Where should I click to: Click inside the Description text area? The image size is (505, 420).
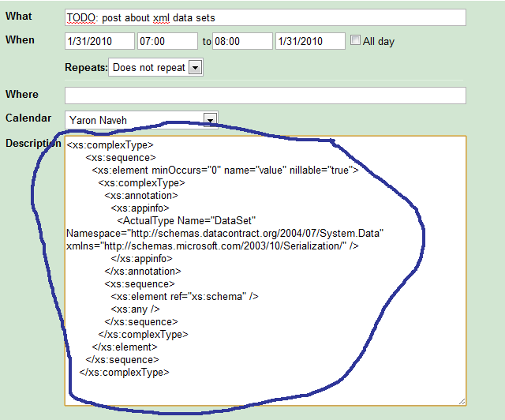pyautogui.click(x=265, y=271)
